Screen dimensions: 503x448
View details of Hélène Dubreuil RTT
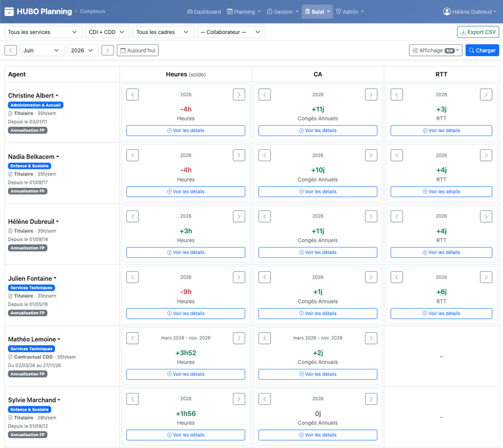tap(442, 252)
